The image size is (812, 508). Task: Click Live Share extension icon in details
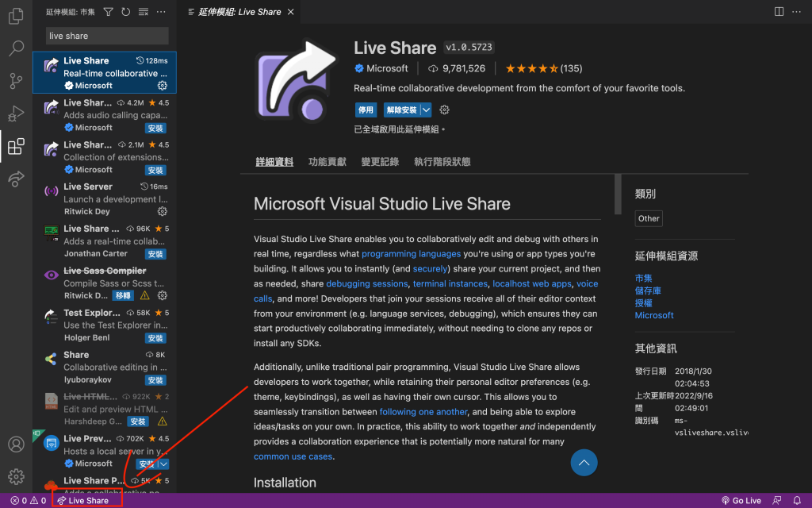pyautogui.click(x=297, y=80)
